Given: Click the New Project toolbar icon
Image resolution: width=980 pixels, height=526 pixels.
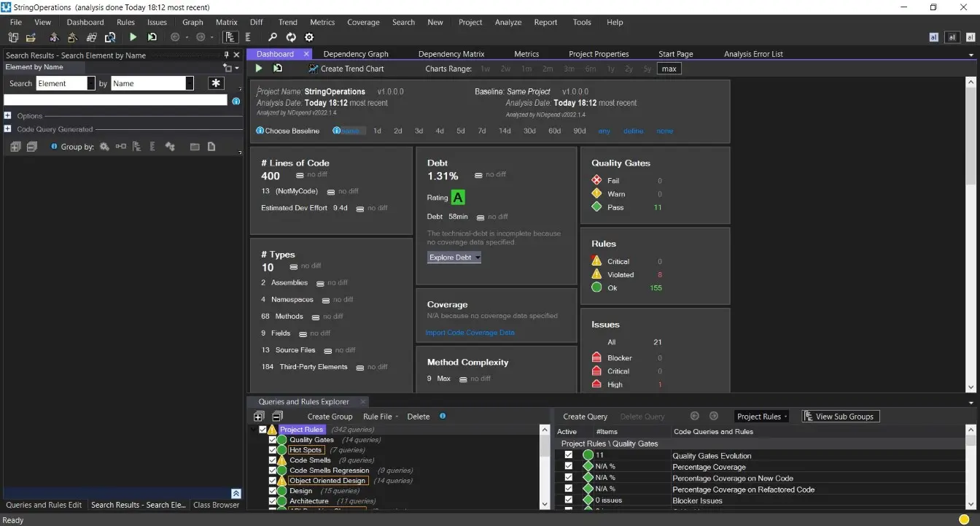Looking at the screenshot, I should [x=14, y=37].
